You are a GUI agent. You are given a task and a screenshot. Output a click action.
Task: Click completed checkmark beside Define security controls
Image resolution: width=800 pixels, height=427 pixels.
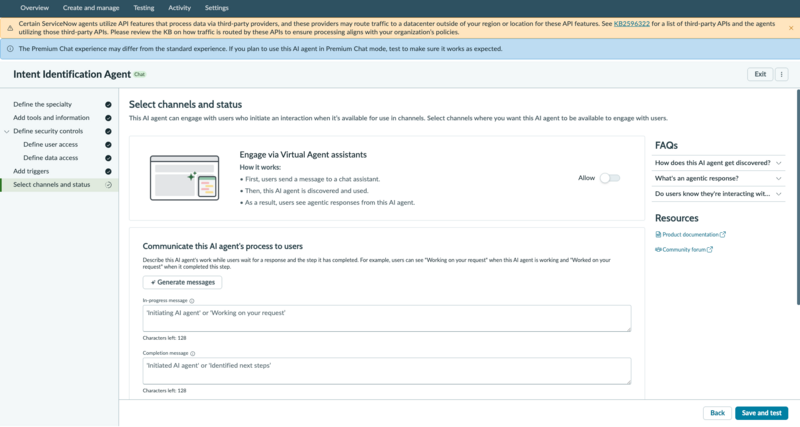(x=108, y=131)
